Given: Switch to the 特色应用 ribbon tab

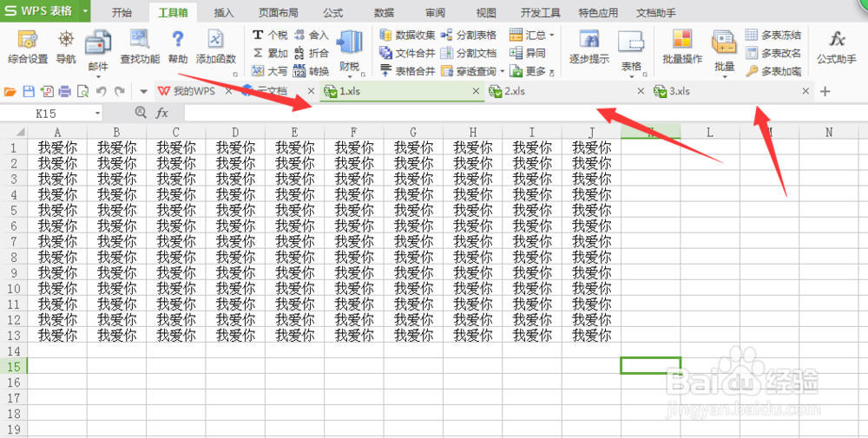Looking at the screenshot, I should (x=598, y=12).
